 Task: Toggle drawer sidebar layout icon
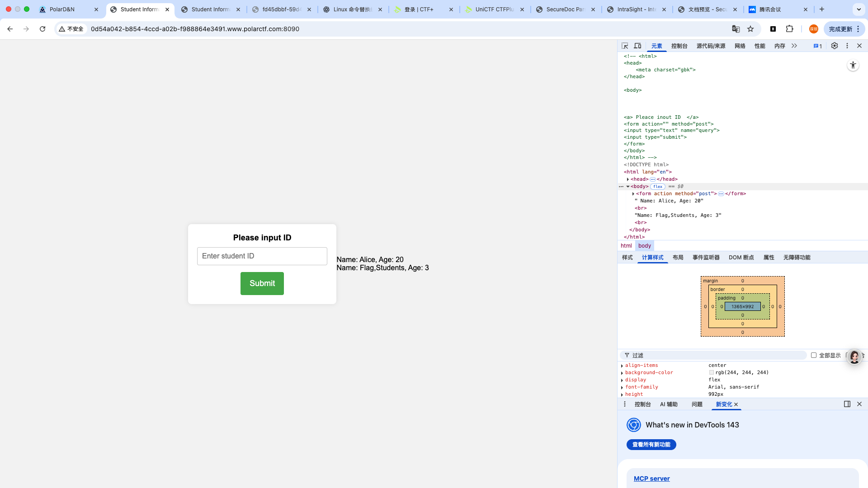coord(847,404)
